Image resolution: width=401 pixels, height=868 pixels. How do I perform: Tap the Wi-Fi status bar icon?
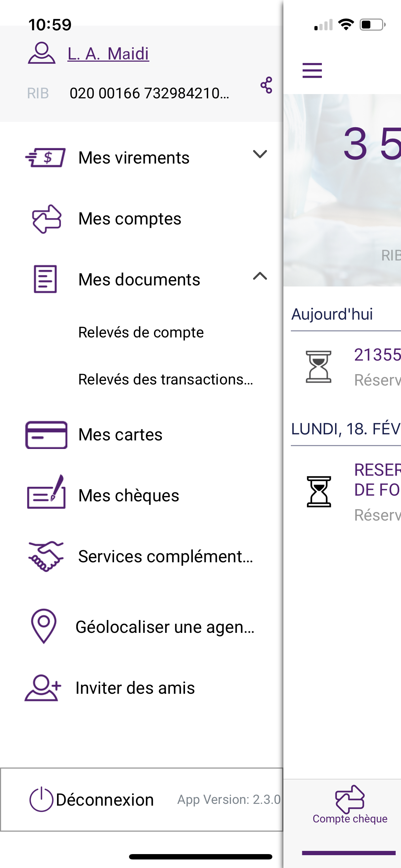[346, 24]
